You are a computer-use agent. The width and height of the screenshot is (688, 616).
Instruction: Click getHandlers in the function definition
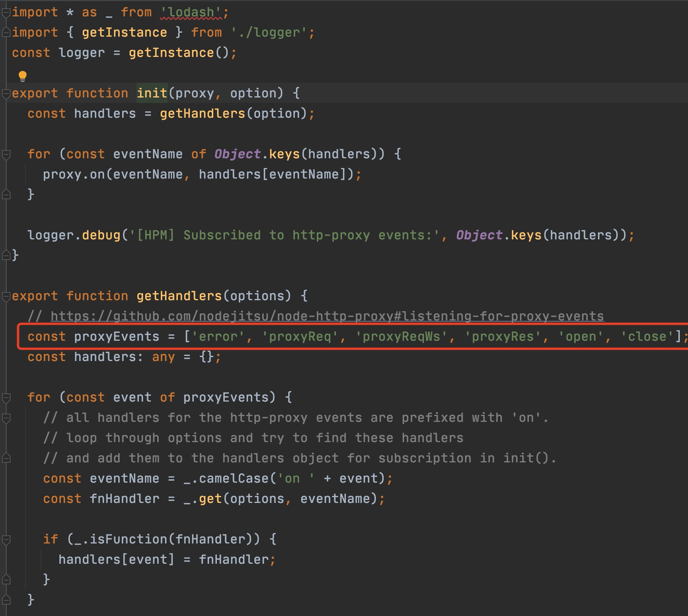tap(179, 296)
